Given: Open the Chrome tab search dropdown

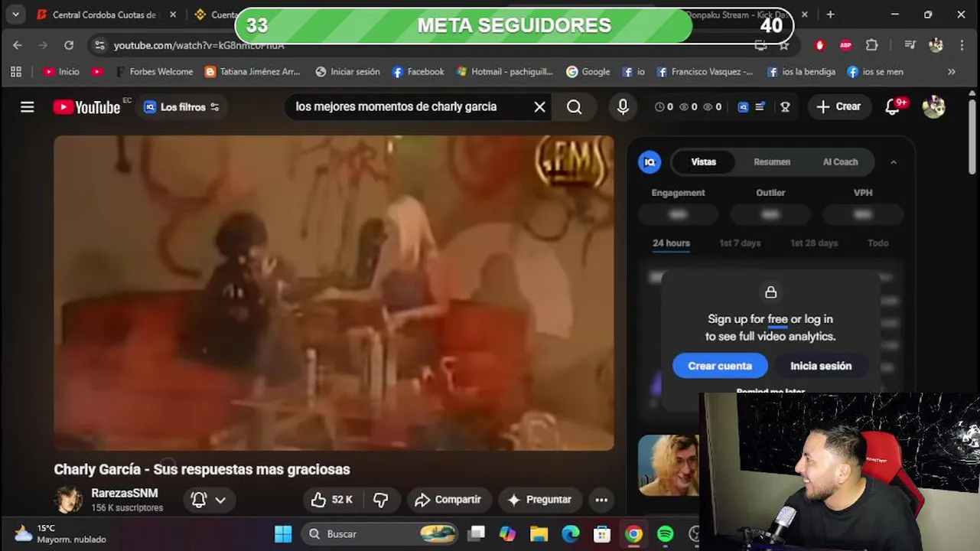Looking at the screenshot, I should 15,15.
